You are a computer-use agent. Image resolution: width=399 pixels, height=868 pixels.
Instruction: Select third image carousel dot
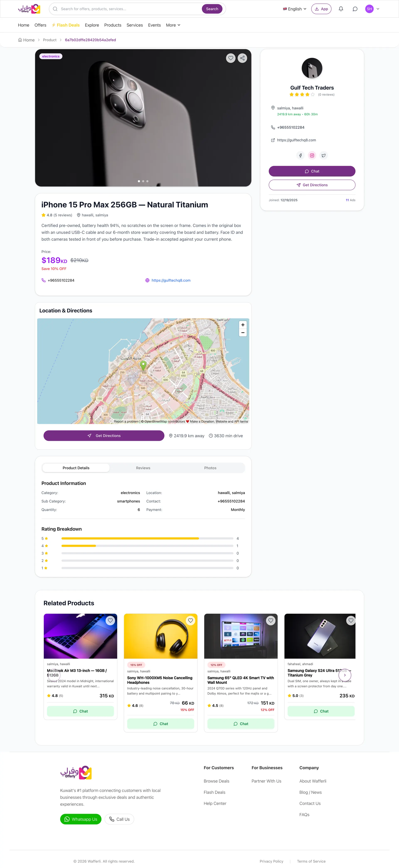click(x=147, y=181)
